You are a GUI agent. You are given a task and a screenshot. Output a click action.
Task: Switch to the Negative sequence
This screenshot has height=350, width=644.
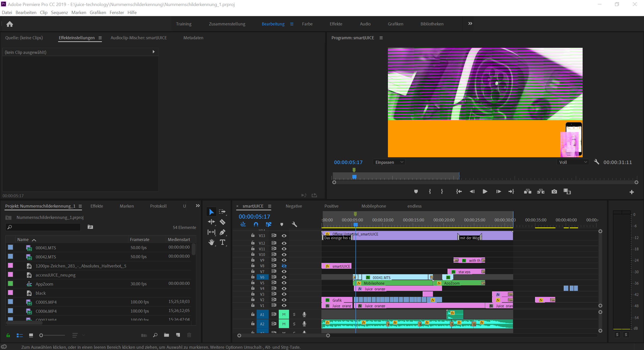[x=294, y=206]
